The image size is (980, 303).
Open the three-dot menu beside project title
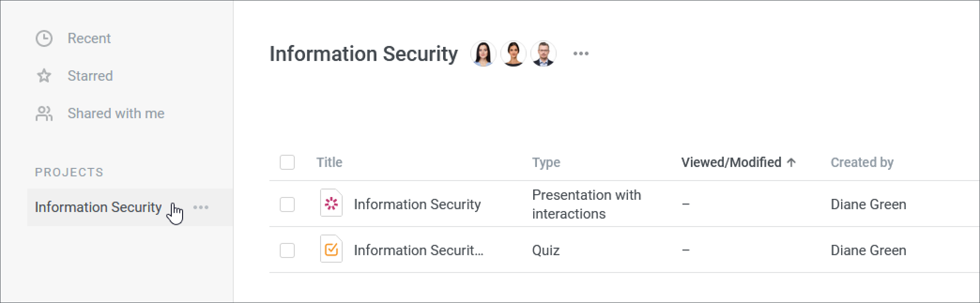tap(581, 53)
